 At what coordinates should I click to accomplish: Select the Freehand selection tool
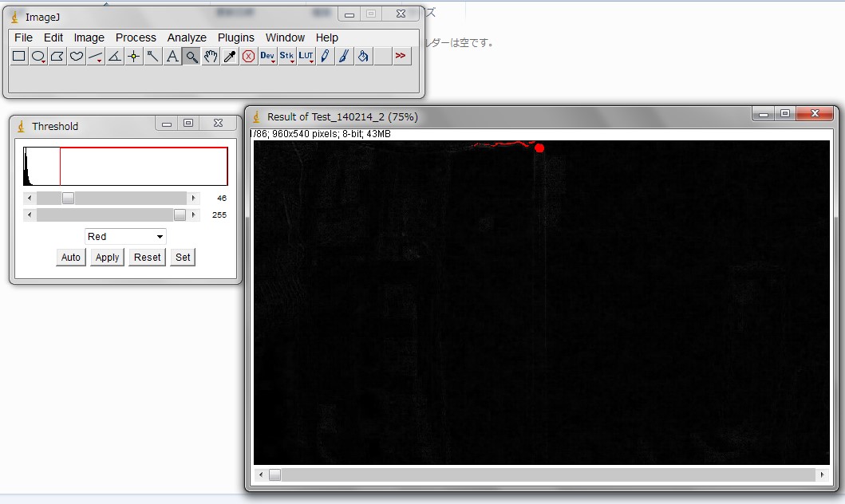click(77, 56)
